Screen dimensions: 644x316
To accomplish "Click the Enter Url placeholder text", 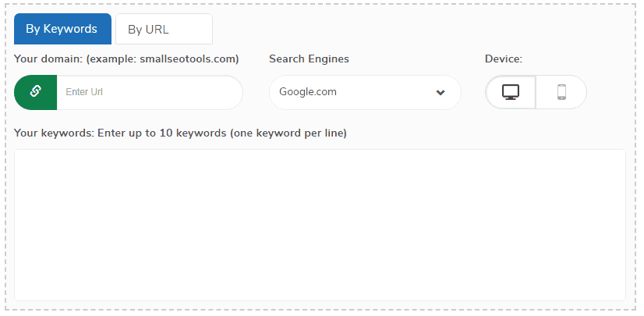I will 84,92.
